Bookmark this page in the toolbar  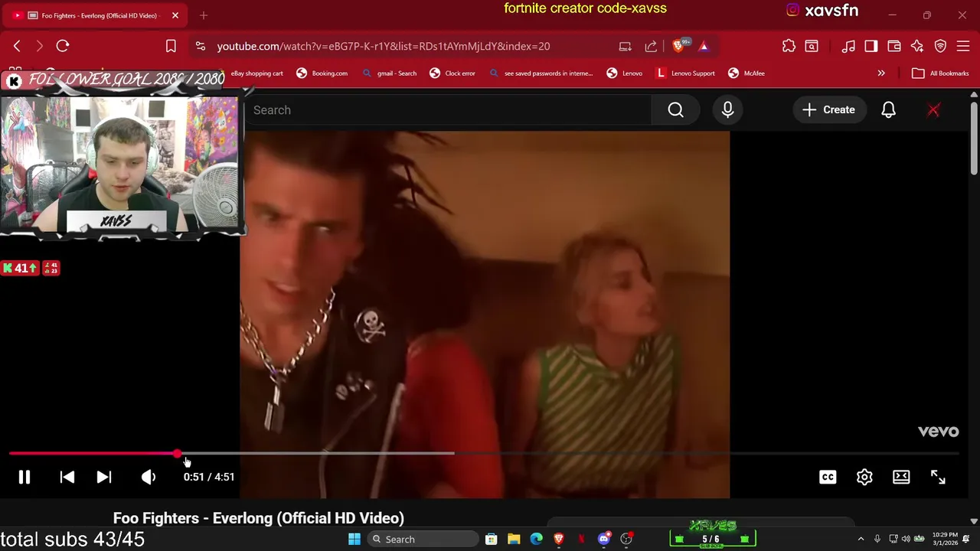(171, 47)
